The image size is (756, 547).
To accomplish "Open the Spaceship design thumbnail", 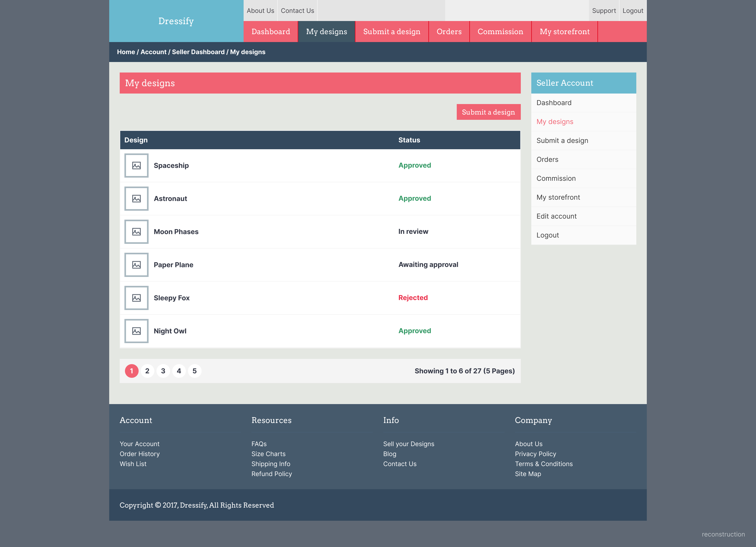I will 136,166.
